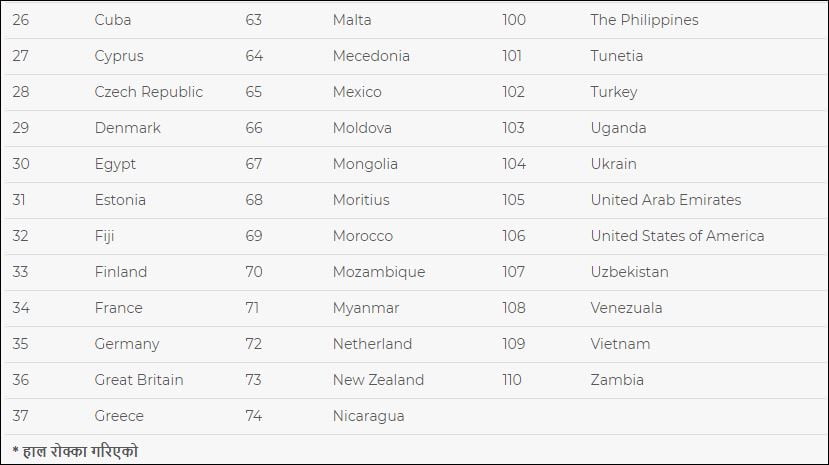Select the Uzbekistan cell
829x465 pixels.
click(629, 272)
